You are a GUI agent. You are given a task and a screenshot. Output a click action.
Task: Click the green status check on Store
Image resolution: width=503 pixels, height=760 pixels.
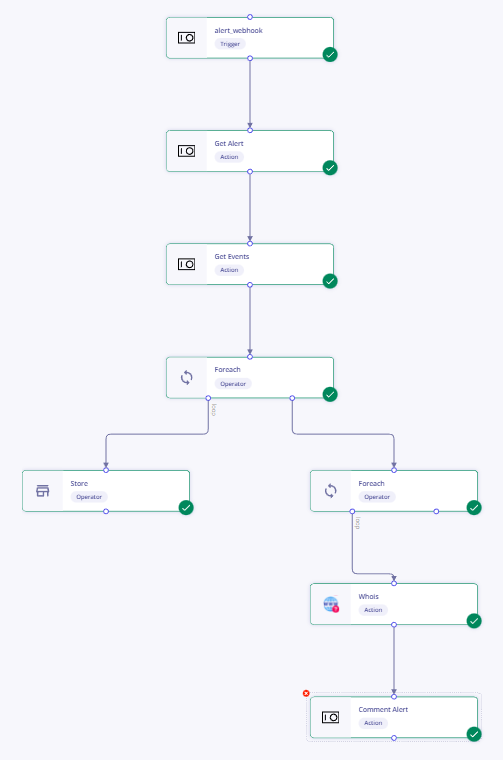(186, 507)
